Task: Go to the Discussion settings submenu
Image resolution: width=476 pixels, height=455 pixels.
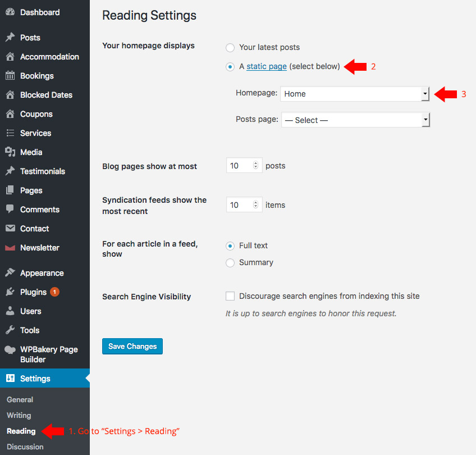Action: coord(25,447)
